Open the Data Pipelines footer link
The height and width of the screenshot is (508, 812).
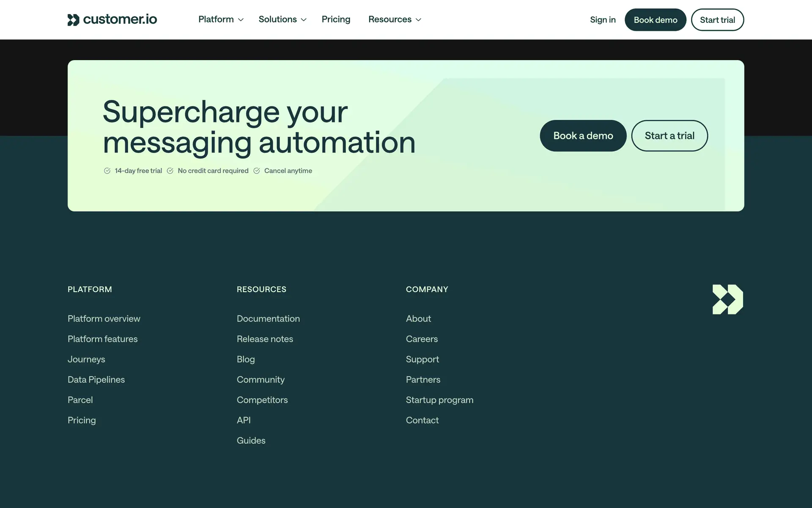pyautogui.click(x=96, y=379)
